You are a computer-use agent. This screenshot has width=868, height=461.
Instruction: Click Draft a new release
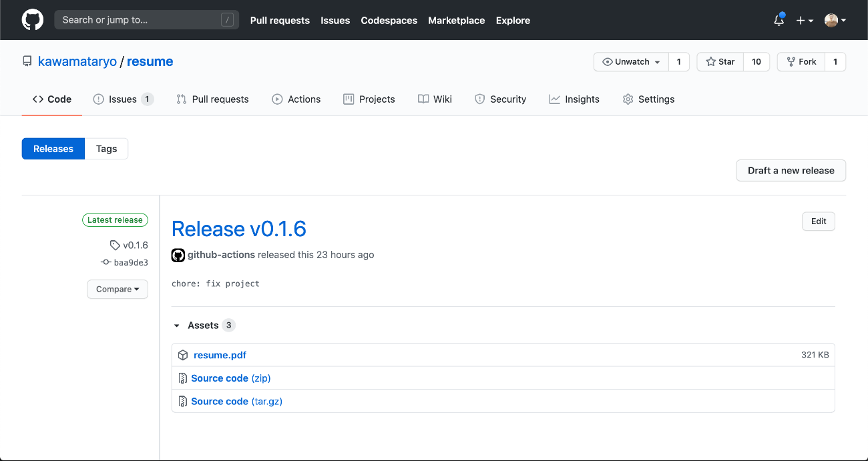pyautogui.click(x=791, y=170)
